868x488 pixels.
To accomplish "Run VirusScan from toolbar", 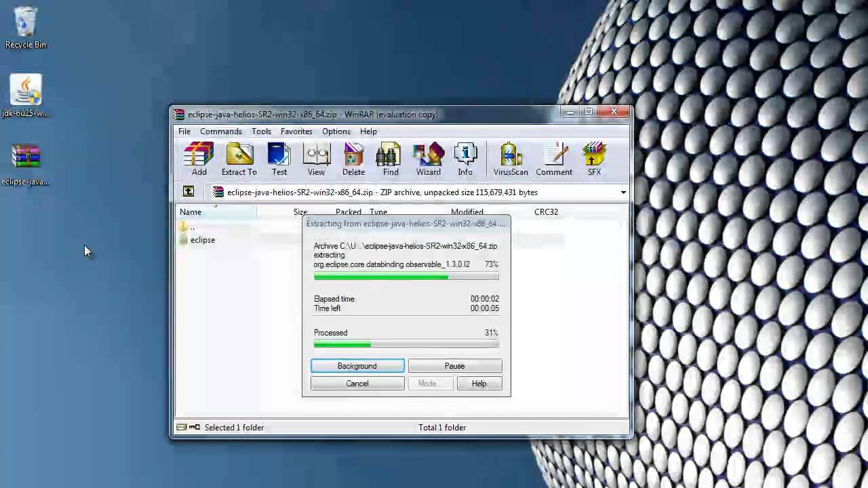I will coord(511,159).
